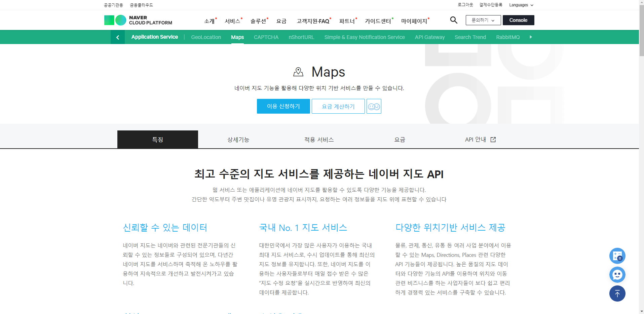Open RabbitMQ service link
This screenshot has width=644, height=314.
coord(508,37)
